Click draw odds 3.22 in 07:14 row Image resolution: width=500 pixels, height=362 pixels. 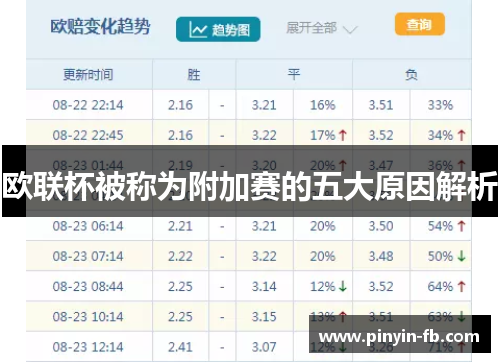(x=264, y=256)
